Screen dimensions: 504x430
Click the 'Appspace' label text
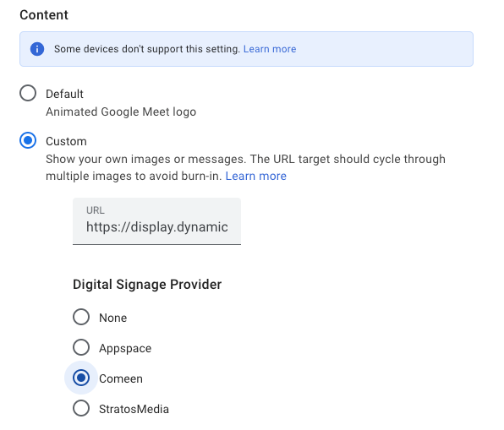point(125,348)
